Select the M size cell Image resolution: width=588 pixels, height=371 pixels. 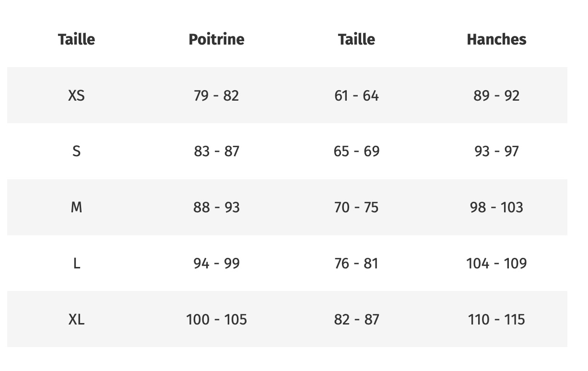(76, 208)
